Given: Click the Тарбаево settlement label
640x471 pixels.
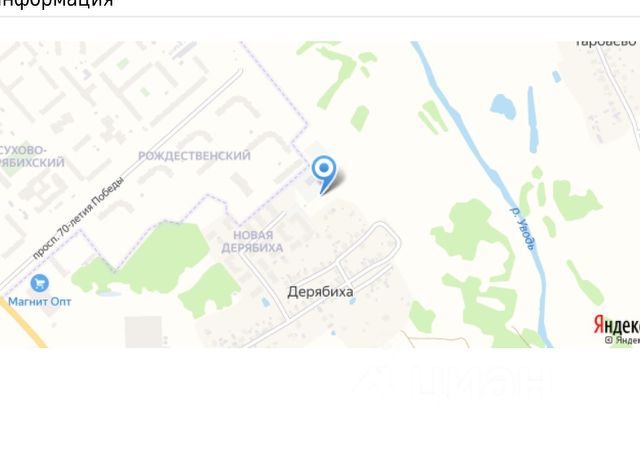Looking at the screenshot, I should [x=606, y=42].
